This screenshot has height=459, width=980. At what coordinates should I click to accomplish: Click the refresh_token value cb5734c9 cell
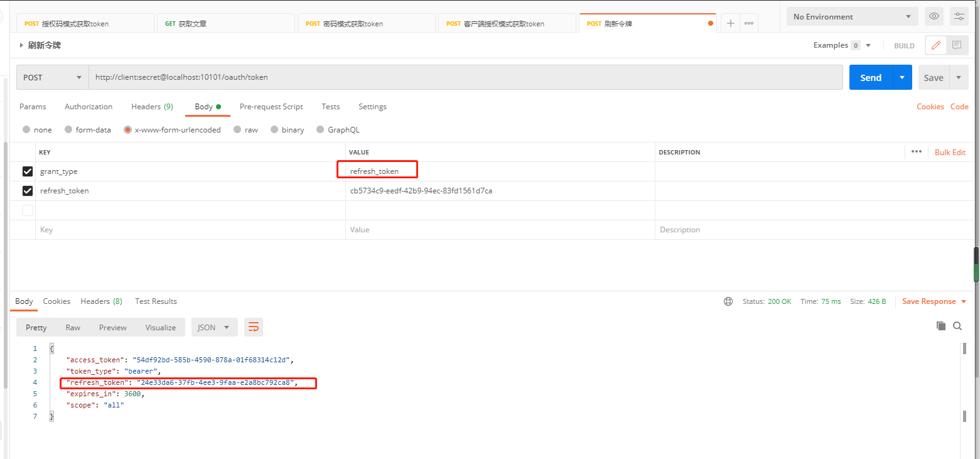(x=500, y=191)
